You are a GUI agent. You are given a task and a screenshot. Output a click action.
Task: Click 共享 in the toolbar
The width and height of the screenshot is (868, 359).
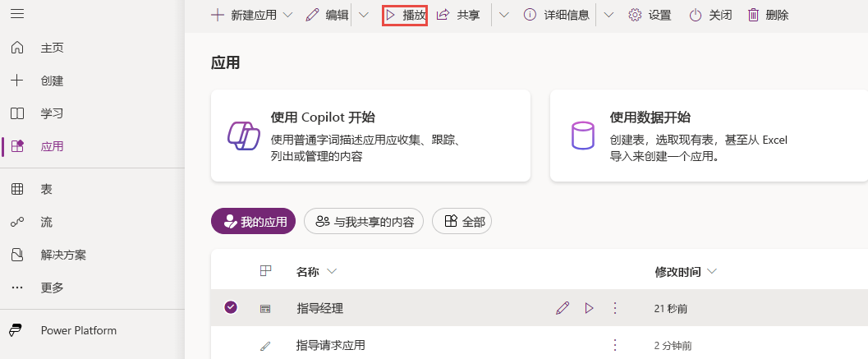pyautogui.click(x=458, y=15)
